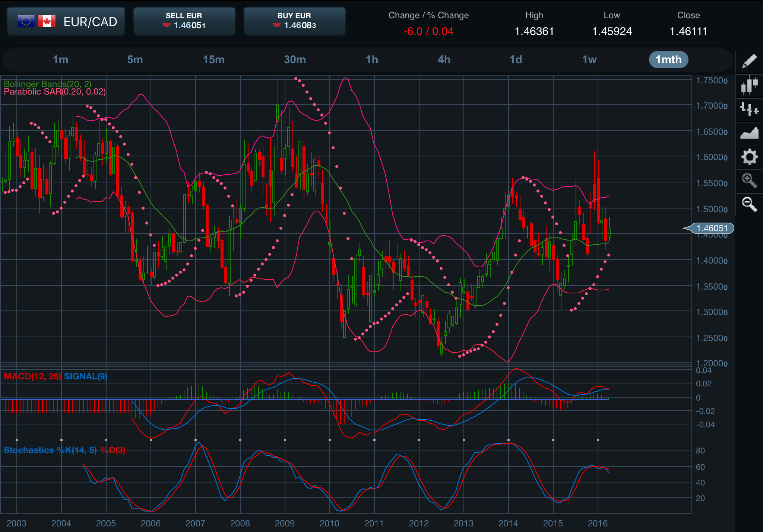This screenshot has height=532, width=763.
Task: Click the 2009 label on time axis
Action: (x=285, y=523)
